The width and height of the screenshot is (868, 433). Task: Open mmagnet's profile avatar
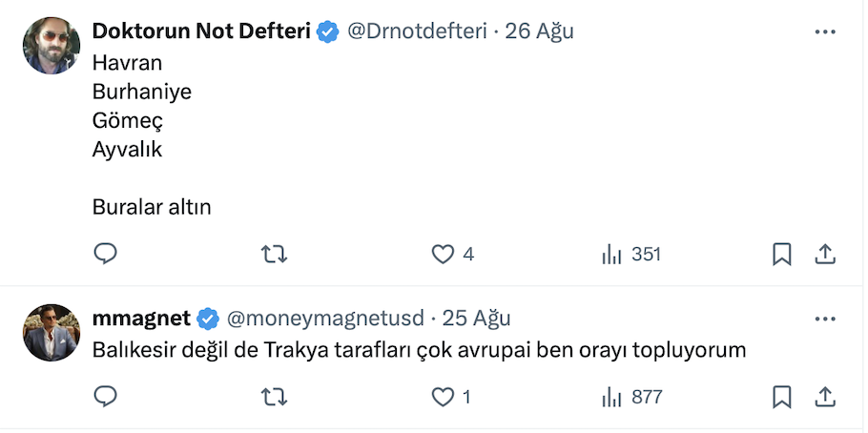click(x=52, y=332)
